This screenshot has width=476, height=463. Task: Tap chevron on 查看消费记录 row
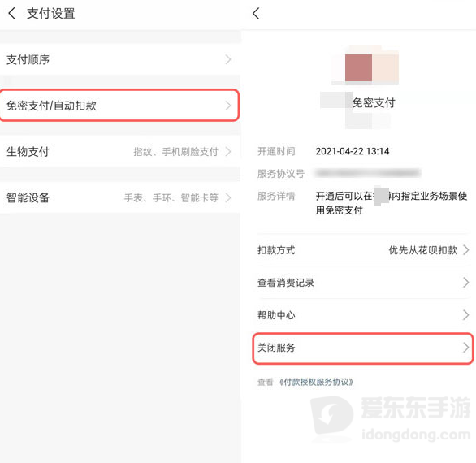465,283
